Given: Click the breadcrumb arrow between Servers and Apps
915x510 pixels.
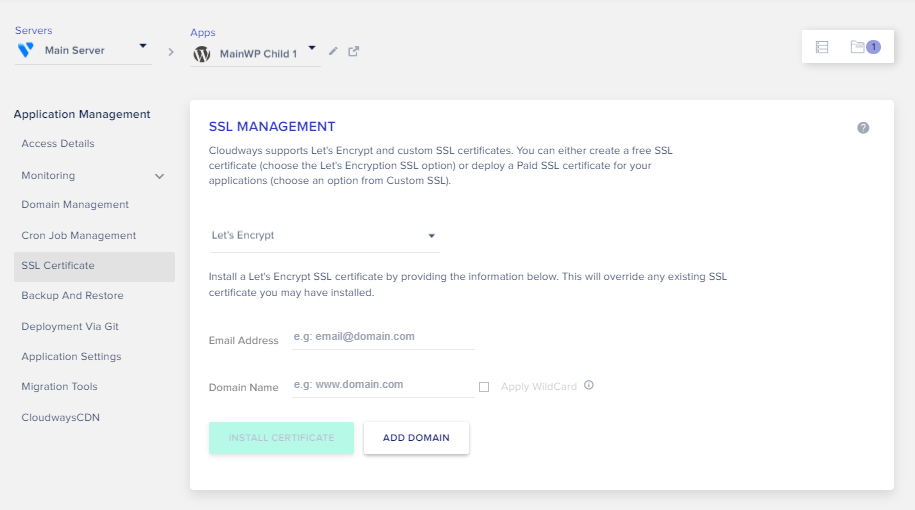Looking at the screenshot, I should (171, 52).
